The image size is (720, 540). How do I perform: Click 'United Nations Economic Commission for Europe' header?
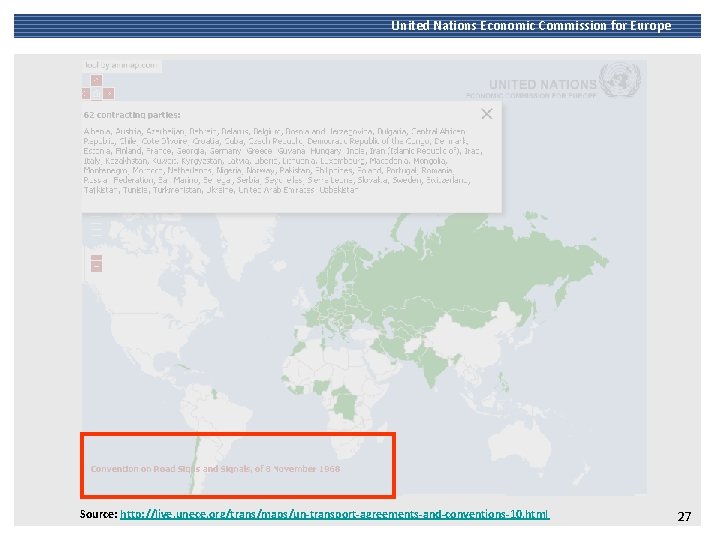coord(531,26)
